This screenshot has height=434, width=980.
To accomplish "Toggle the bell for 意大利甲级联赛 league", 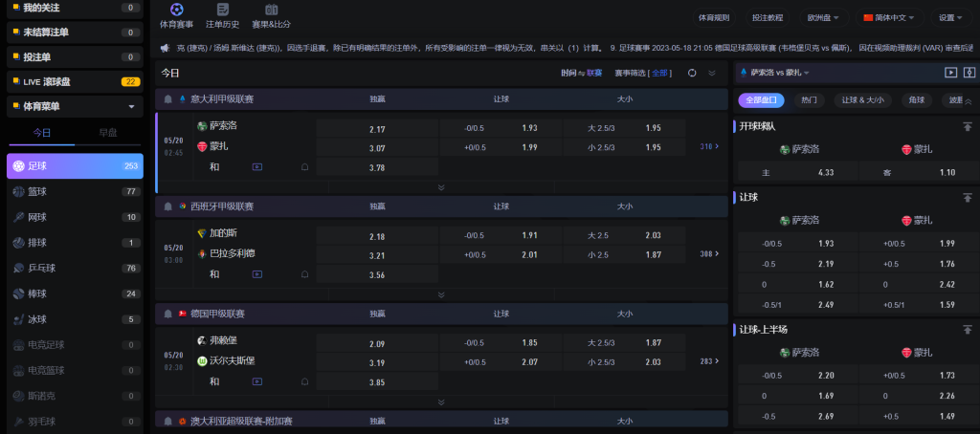I will [x=168, y=98].
